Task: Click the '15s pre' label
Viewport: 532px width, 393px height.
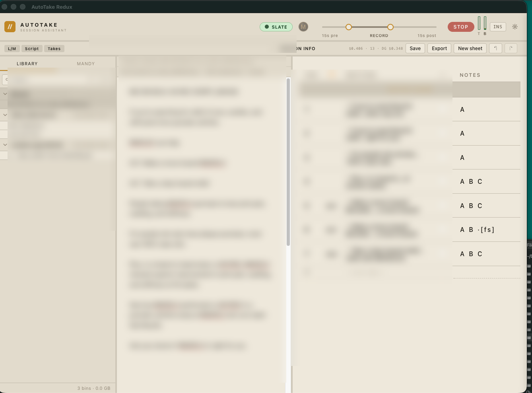Action: [x=330, y=36]
